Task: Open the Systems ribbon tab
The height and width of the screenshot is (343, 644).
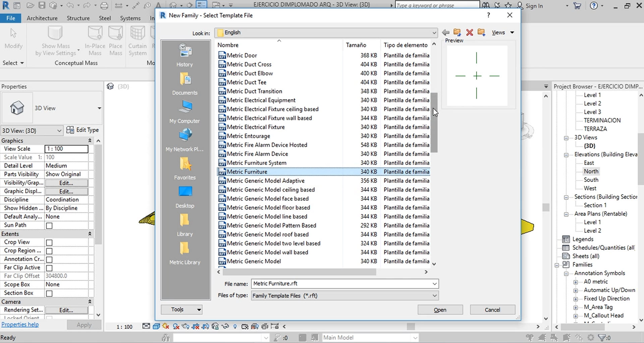Action: [130, 18]
